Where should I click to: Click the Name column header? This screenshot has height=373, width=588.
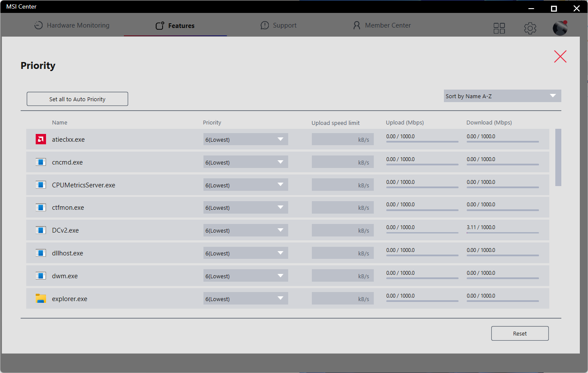pyautogui.click(x=60, y=122)
